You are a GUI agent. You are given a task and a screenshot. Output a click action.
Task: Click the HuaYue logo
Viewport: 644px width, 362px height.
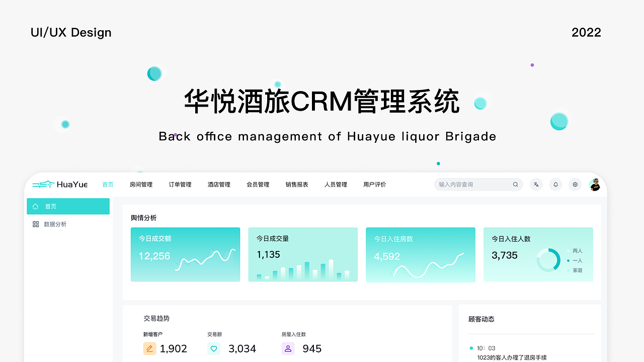pyautogui.click(x=59, y=184)
